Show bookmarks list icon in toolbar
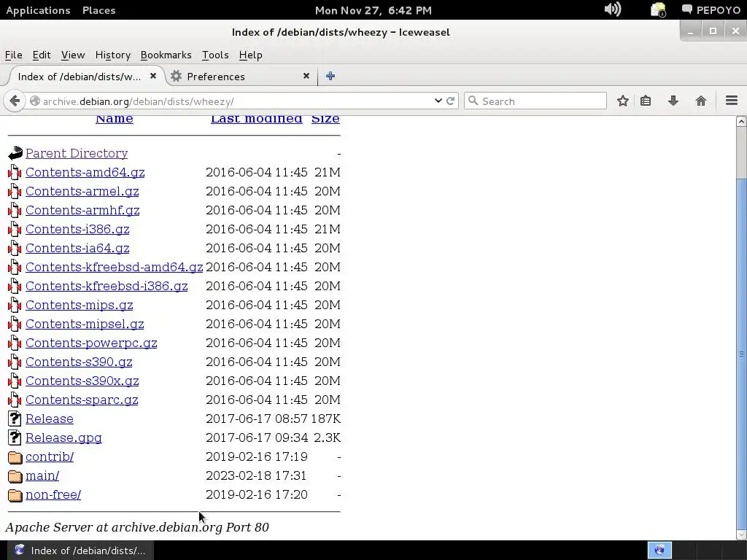The height and width of the screenshot is (560, 747). pyautogui.click(x=646, y=101)
